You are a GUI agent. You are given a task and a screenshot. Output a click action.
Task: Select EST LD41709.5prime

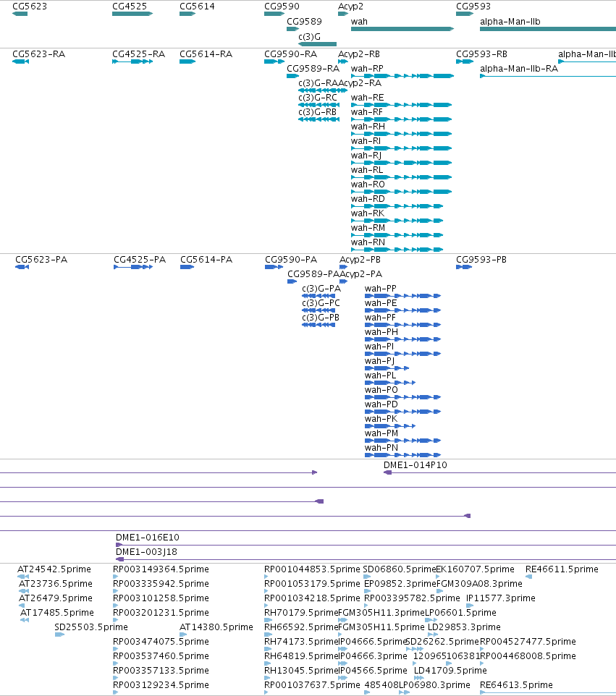[x=450, y=670]
